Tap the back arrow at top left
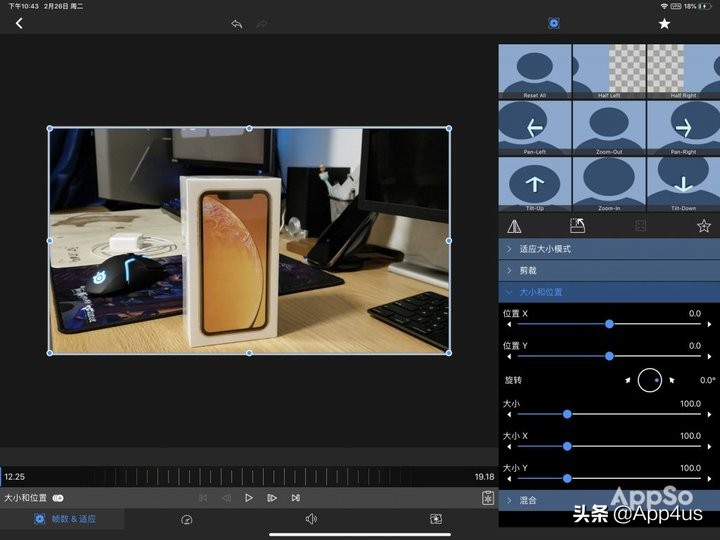This screenshot has height=540, width=720. click(x=19, y=23)
